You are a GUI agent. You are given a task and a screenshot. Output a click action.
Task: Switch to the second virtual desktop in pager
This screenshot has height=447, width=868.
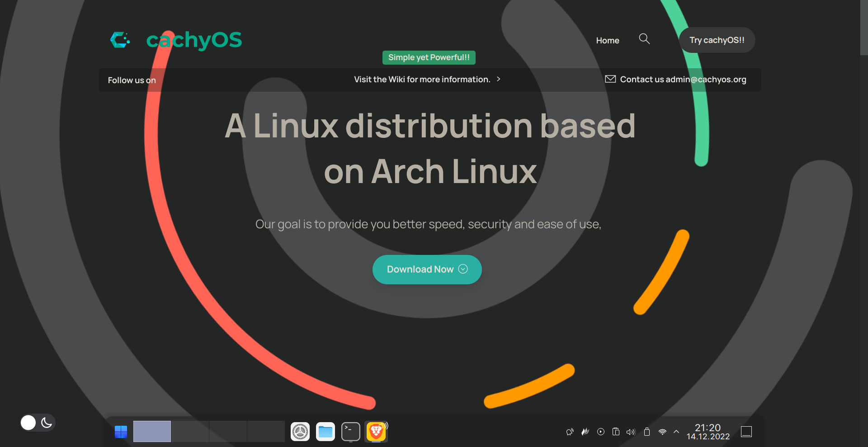click(190, 431)
